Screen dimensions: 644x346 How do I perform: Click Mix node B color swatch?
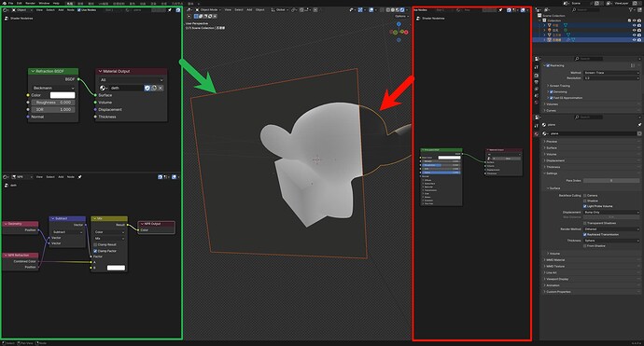pos(116,268)
